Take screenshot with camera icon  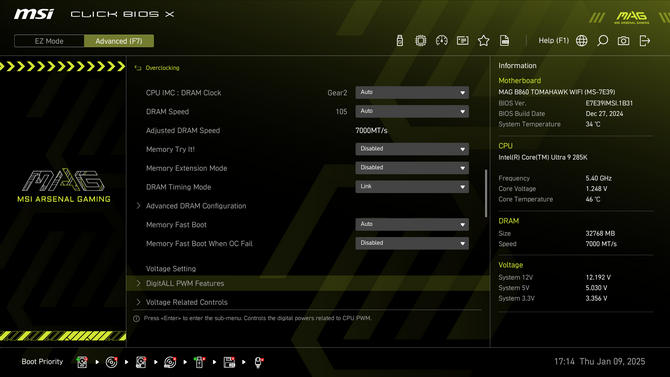pos(623,41)
